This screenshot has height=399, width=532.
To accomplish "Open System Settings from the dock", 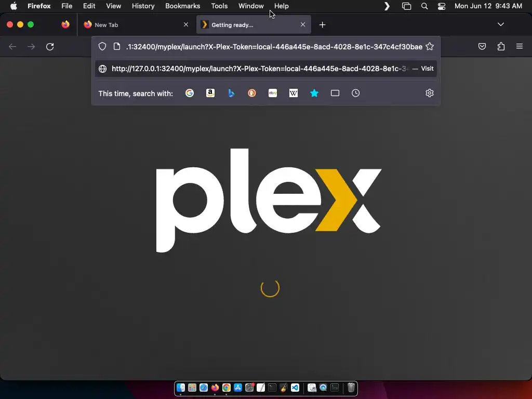I will pos(249,388).
